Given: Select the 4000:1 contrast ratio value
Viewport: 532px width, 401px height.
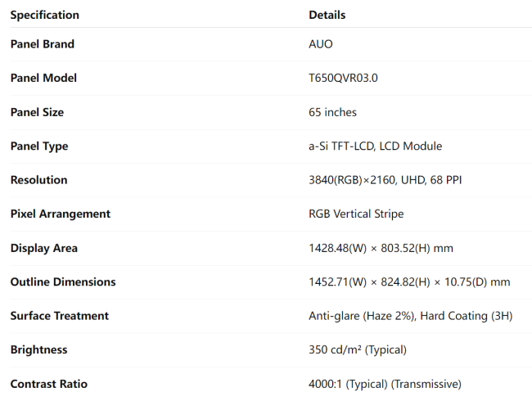Looking at the screenshot, I should [x=385, y=384].
